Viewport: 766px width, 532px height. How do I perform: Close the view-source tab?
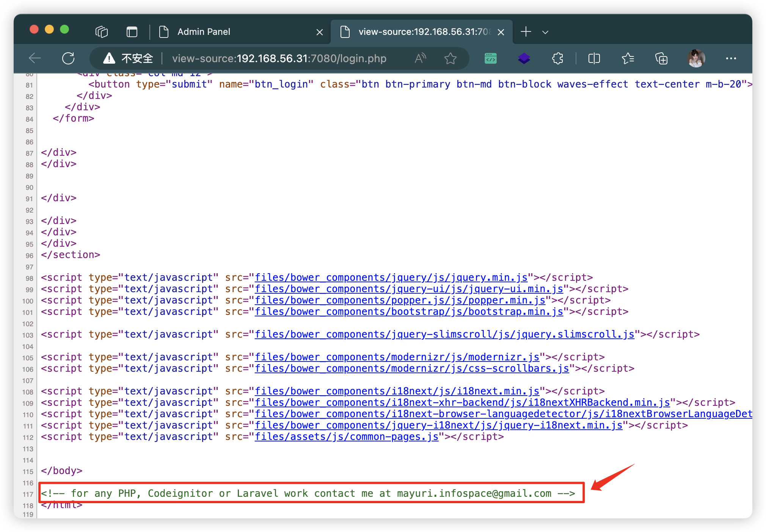tap(501, 32)
